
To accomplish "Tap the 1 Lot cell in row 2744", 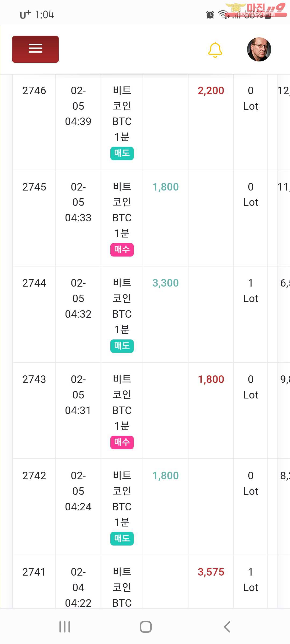I will [251, 291].
